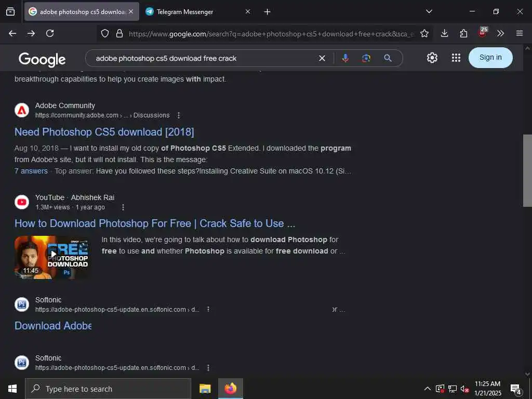Search by image with Lens icon
This screenshot has height=399, width=532.
(366, 58)
